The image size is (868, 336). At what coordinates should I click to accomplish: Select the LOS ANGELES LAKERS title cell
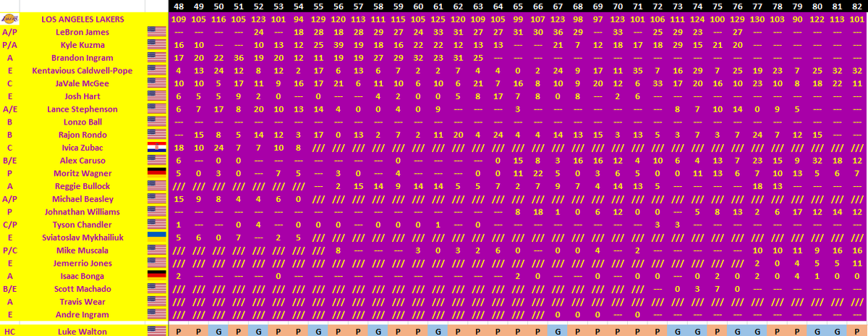82,20
